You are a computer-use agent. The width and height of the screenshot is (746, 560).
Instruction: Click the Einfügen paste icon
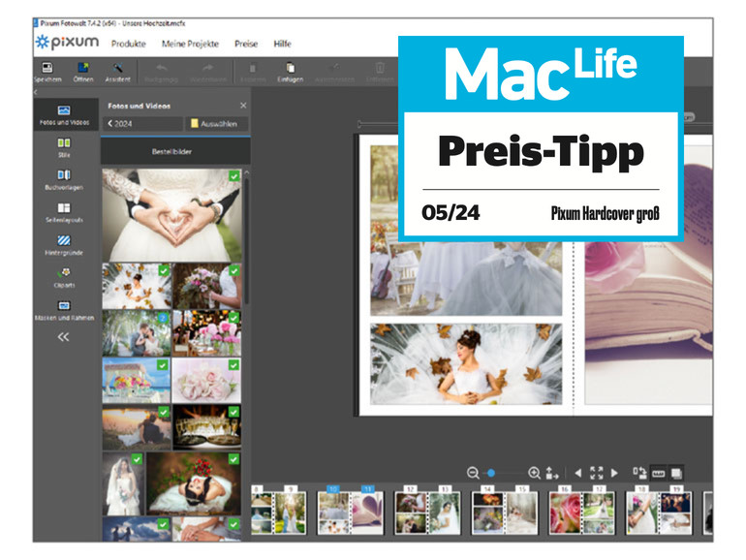(290, 68)
